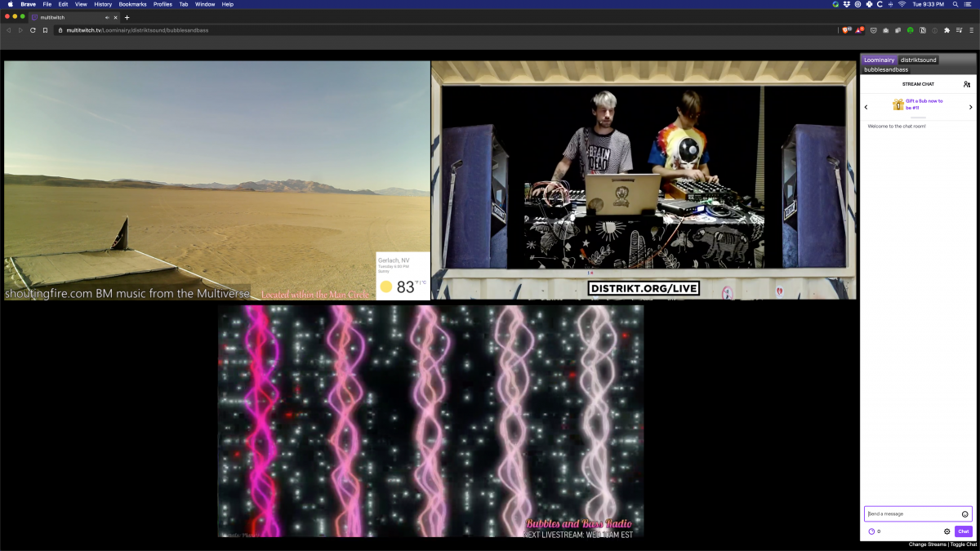Viewport: 980px width, 551px height.
Task: Click the gold gift box icon
Action: point(898,104)
